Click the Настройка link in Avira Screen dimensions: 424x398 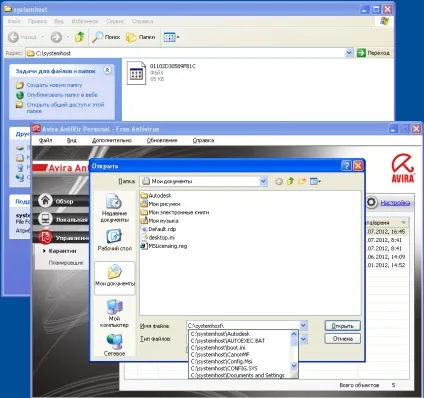[x=395, y=202]
